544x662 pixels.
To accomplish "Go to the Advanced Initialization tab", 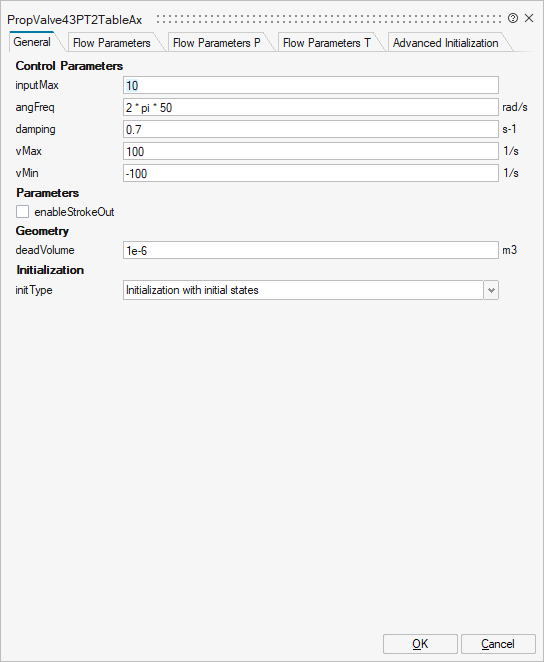I will 445,43.
